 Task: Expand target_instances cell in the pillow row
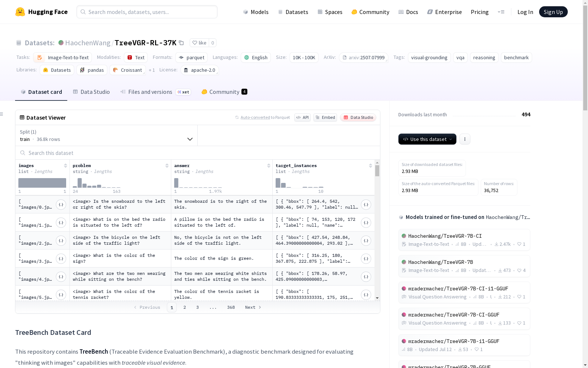coord(366,223)
